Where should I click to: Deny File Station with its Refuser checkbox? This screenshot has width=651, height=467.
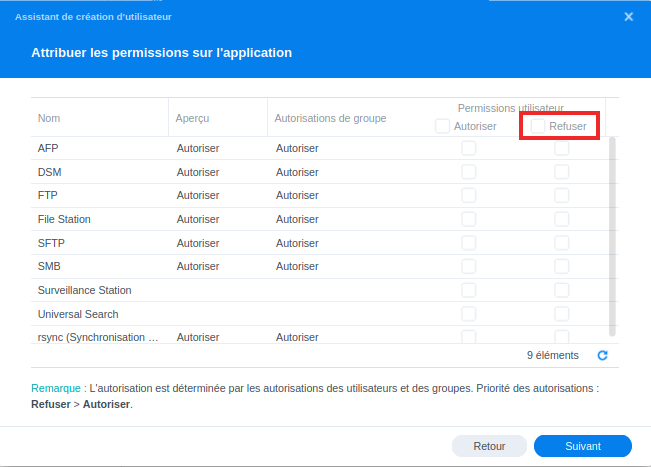562,219
